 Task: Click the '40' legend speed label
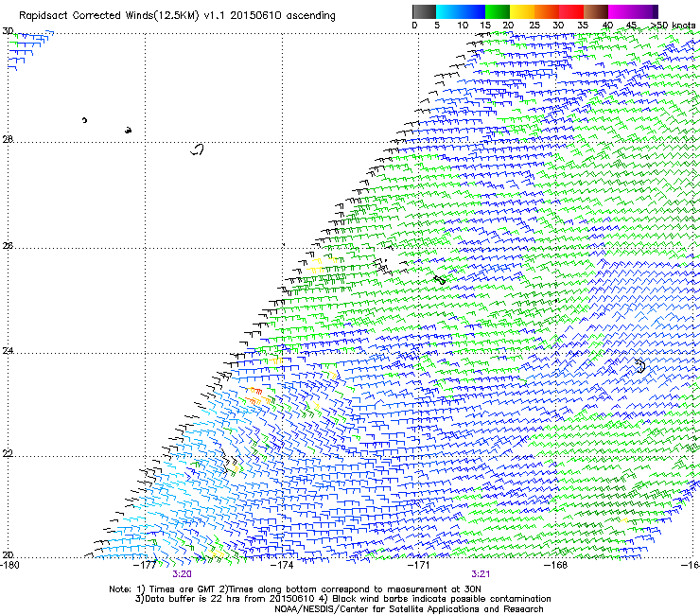click(x=607, y=26)
